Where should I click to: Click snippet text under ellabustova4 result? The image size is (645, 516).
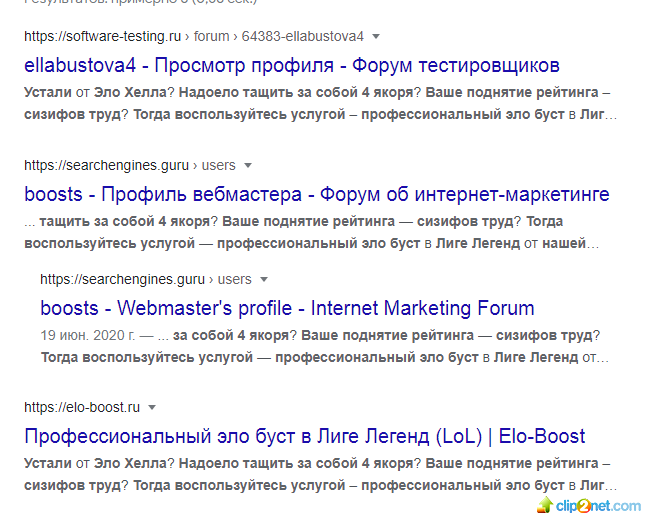[320, 103]
